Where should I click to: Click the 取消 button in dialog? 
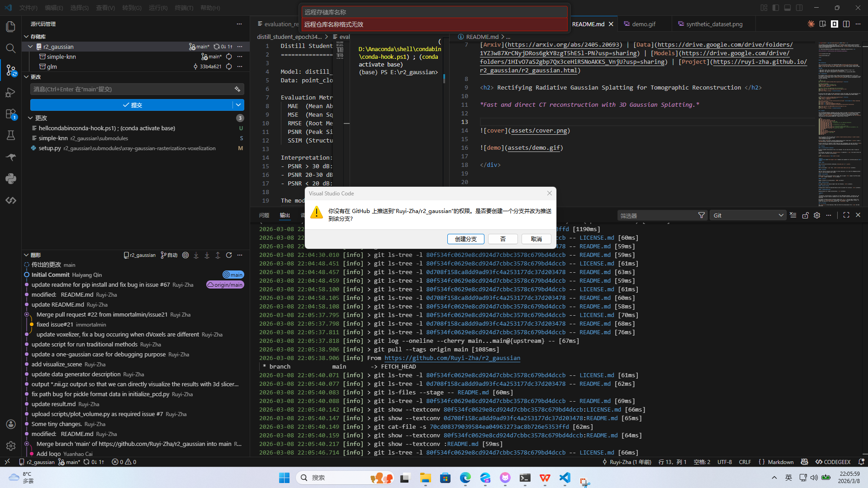536,239
